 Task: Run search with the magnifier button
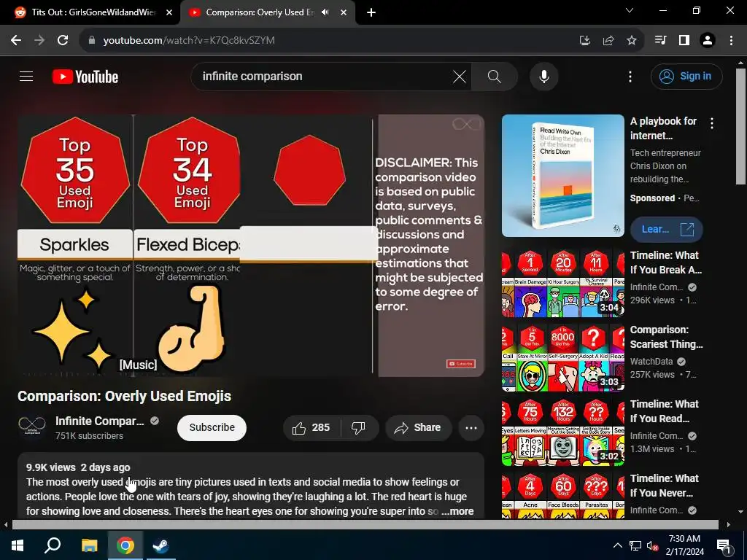click(495, 76)
